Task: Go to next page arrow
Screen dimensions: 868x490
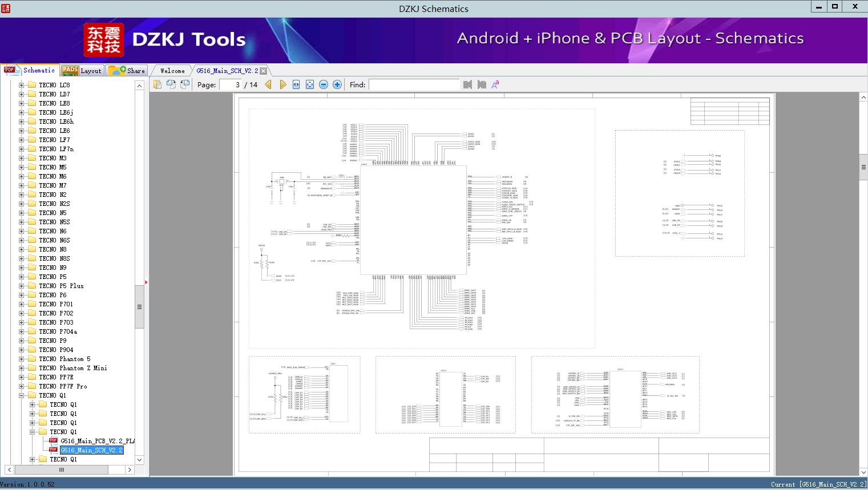Action: 282,84
